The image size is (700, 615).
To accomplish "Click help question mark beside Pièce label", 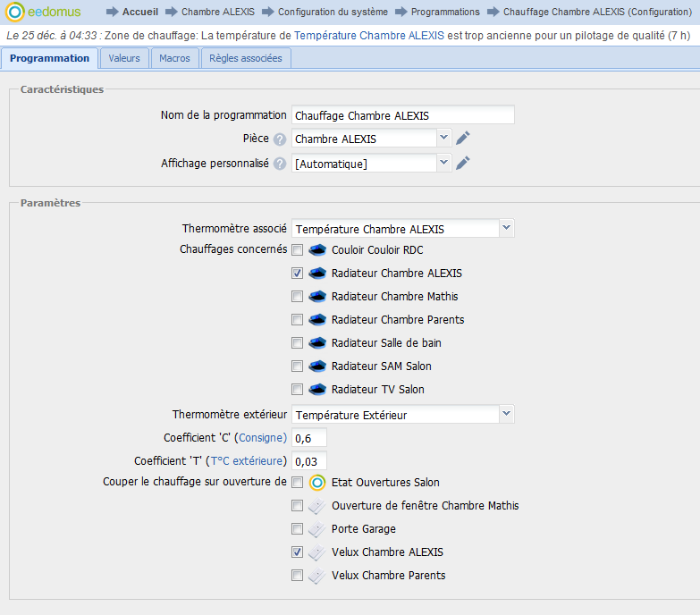I will click(x=280, y=139).
